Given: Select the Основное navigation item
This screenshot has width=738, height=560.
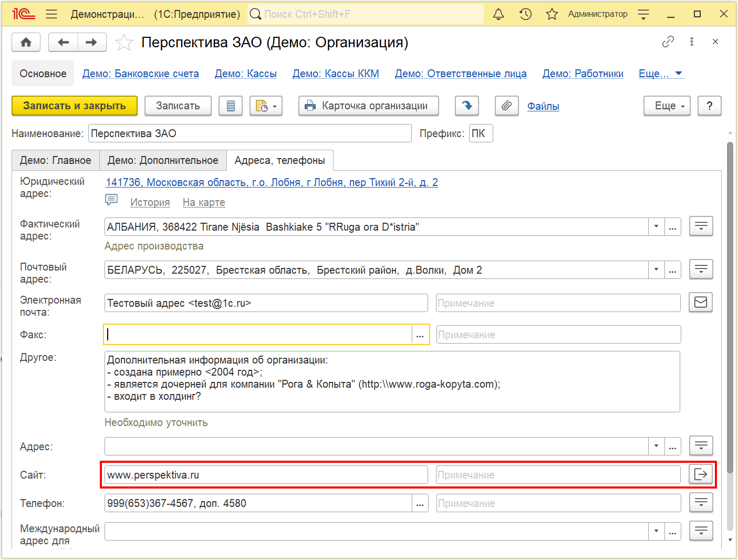Looking at the screenshot, I should click(x=43, y=74).
